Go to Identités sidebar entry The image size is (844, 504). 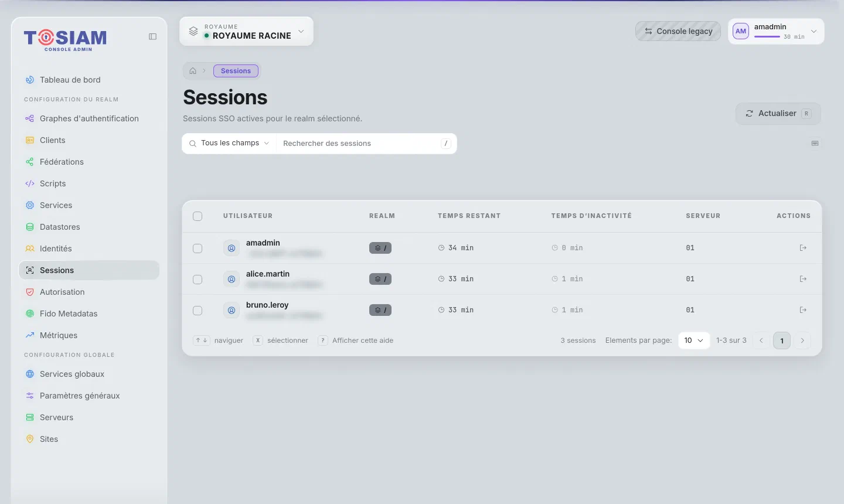pos(89,248)
